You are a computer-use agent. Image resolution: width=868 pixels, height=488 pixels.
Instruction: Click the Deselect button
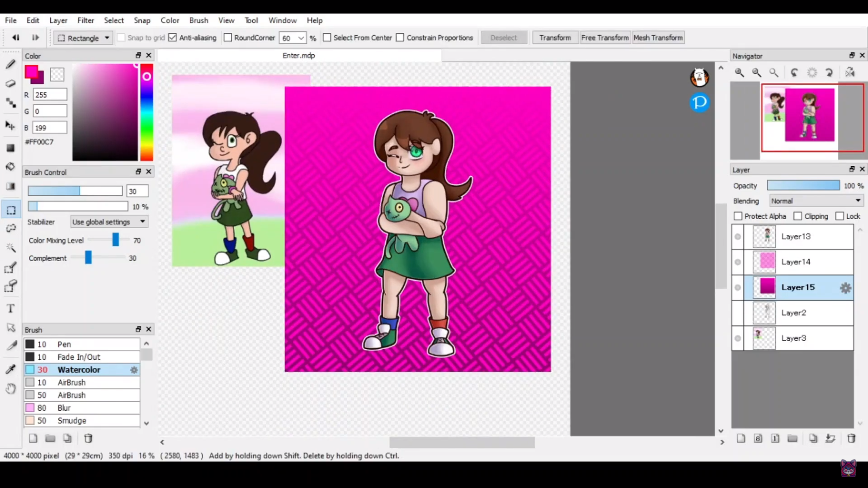point(504,38)
